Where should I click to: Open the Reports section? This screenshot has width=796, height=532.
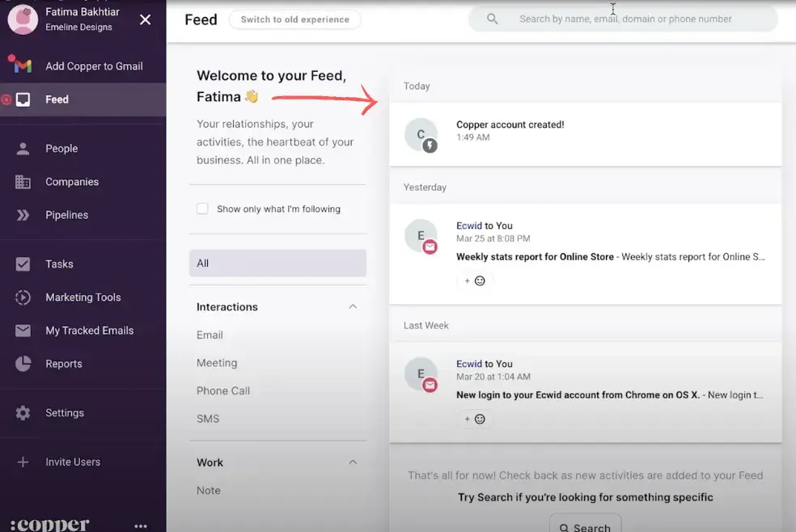click(x=65, y=363)
